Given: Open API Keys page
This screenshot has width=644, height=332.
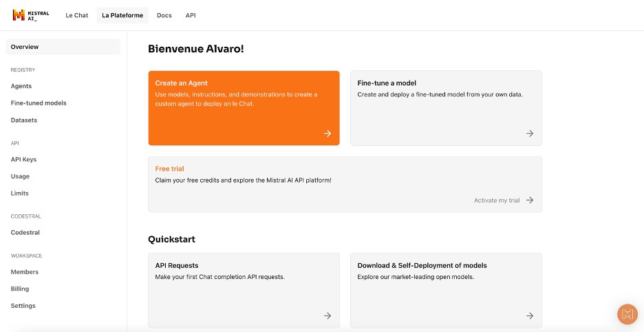Looking at the screenshot, I should click(23, 159).
